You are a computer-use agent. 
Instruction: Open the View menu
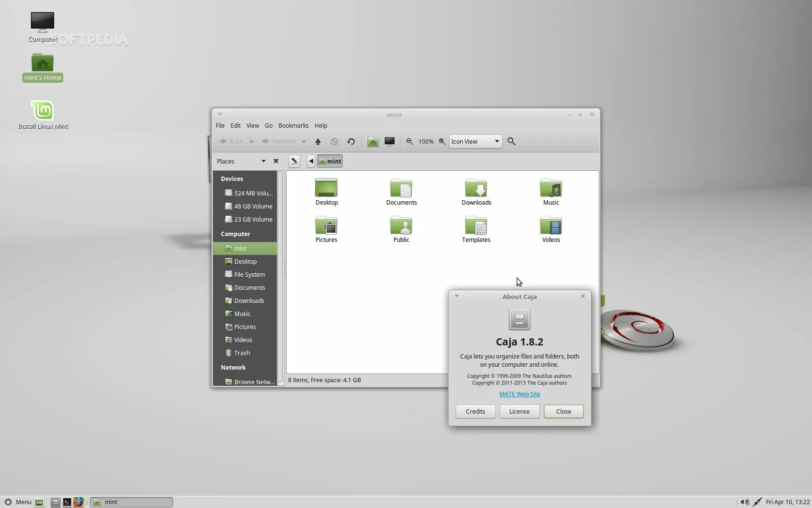253,125
